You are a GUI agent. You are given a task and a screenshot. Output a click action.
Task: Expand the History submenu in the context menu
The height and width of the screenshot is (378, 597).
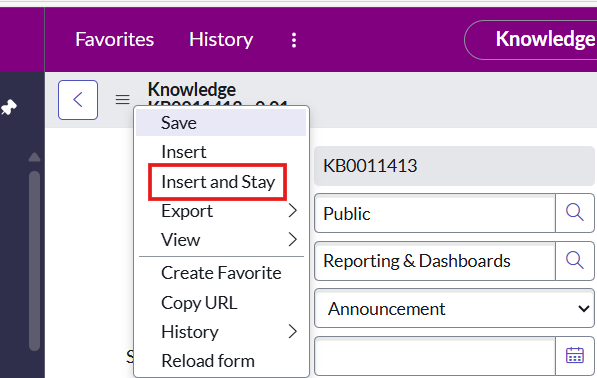[221, 332]
